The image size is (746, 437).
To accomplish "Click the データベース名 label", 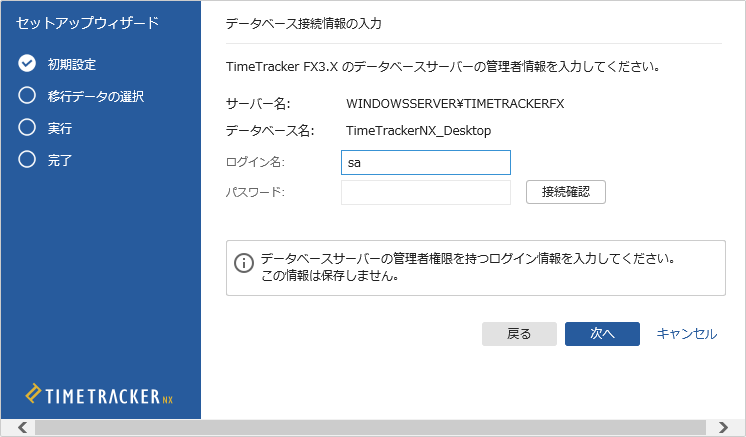I will pyautogui.click(x=270, y=130).
